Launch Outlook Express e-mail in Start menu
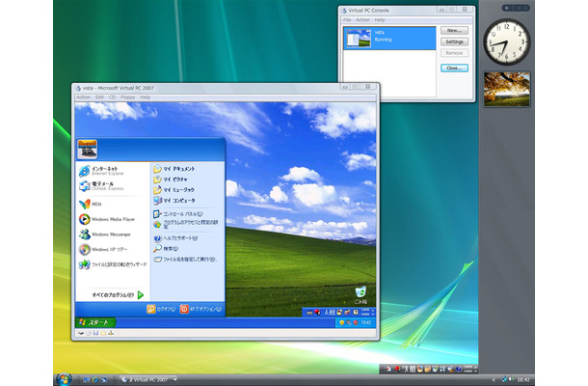This screenshot has width=588, height=386. point(104,186)
